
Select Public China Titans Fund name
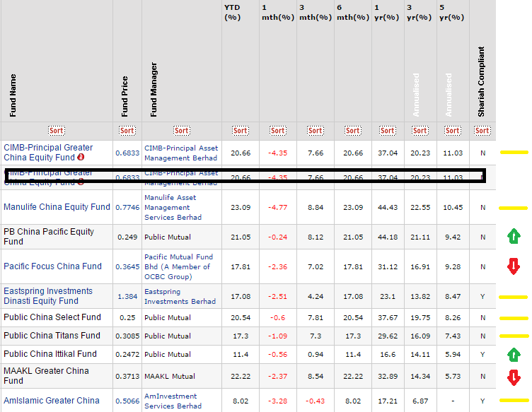[x=52, y=336]
